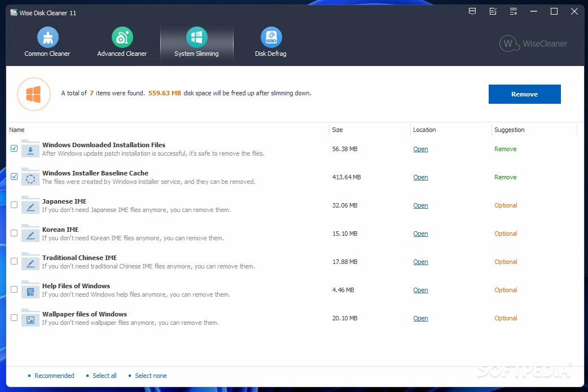Click the 559.63 MB total size text
The height and width of the screenshot is (392, 588).
[165, 93]
